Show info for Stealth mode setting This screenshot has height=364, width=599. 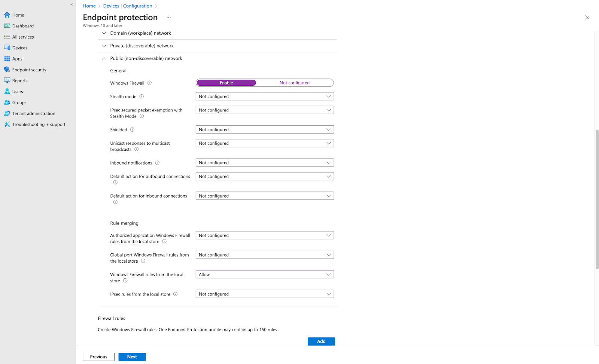[x=142, y=97]
